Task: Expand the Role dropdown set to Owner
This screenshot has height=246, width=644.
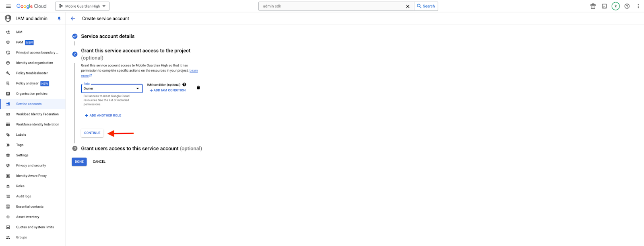Action: pos(112,88)
